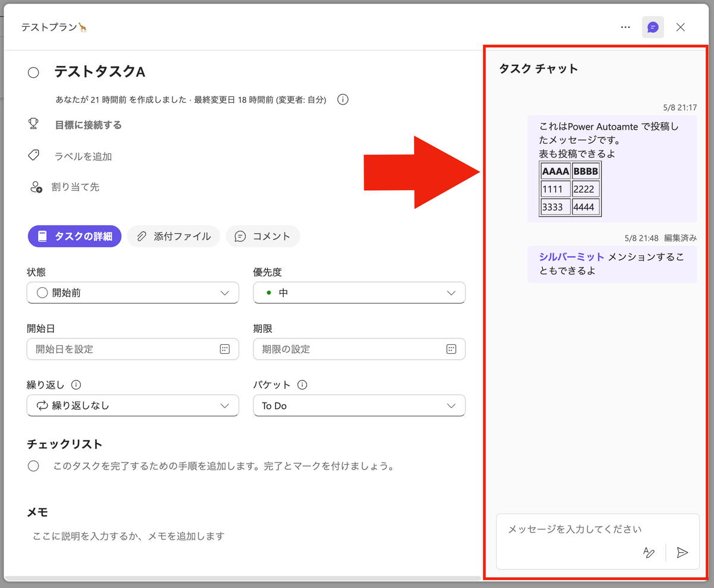Mark テストタスクA as complete
This screenshot has height=588, width=714.
pos(33,73)
